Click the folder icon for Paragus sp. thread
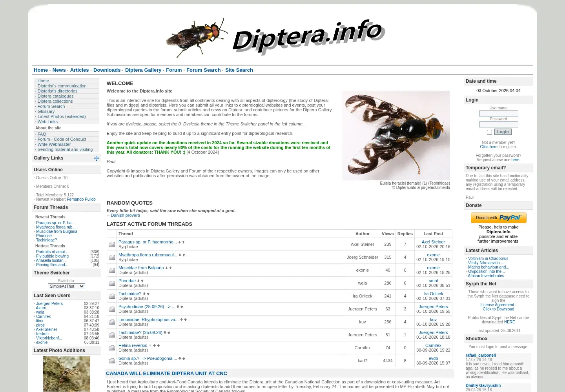 [112, 244]
